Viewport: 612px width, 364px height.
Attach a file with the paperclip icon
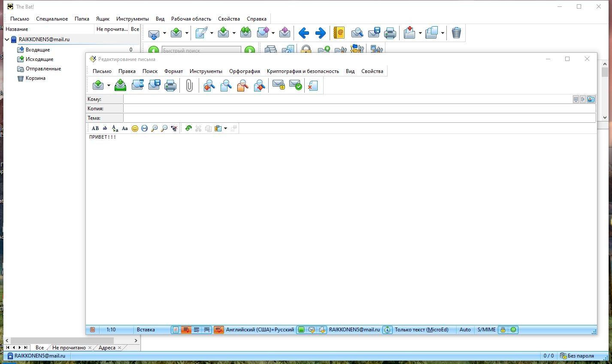point(189,85)
